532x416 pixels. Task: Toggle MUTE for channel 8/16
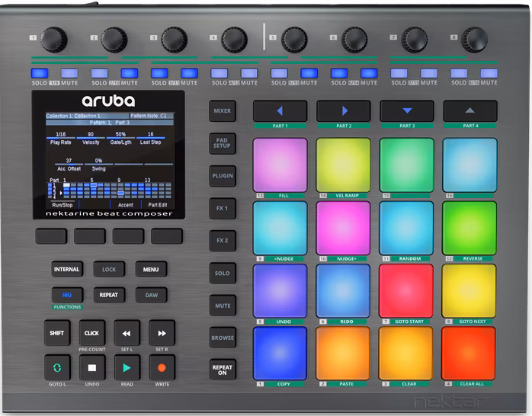pyautogui.click(x=489, y=73)
